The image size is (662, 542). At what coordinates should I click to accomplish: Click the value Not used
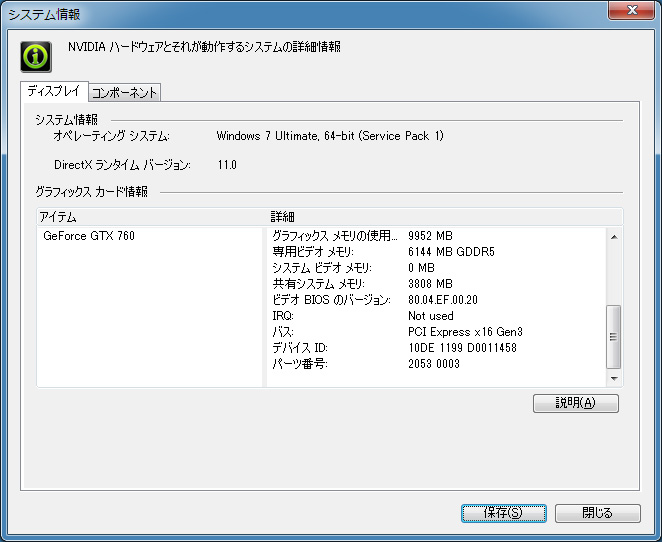pos(431,316)
